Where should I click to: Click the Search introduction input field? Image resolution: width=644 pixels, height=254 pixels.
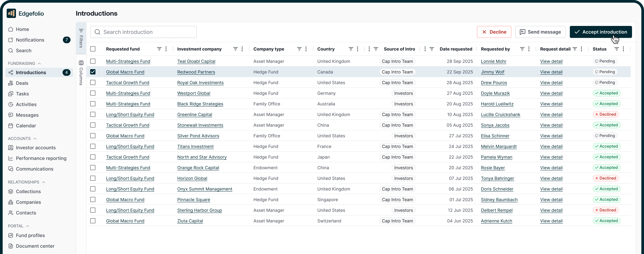(x=143, y=32)
